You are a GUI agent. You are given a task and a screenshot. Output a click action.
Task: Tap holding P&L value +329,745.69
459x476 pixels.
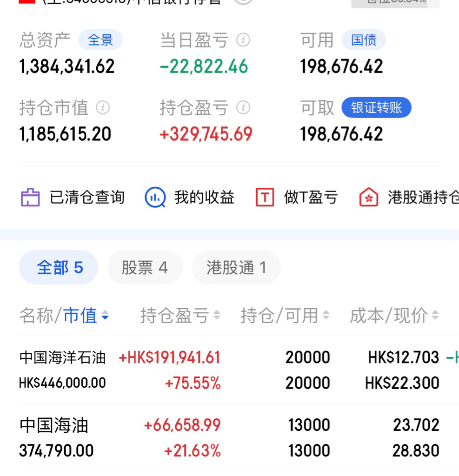(206, 134)
